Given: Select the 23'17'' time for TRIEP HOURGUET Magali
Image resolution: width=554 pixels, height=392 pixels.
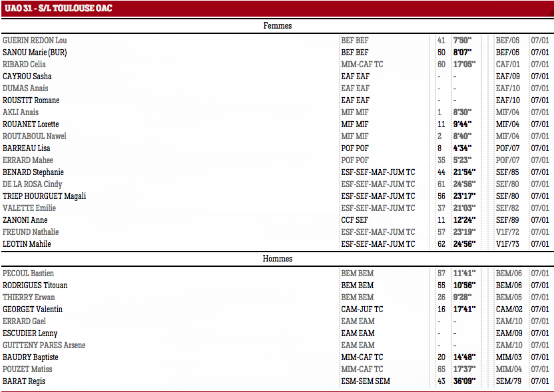Looking at the screenshot, I should 465,197.
